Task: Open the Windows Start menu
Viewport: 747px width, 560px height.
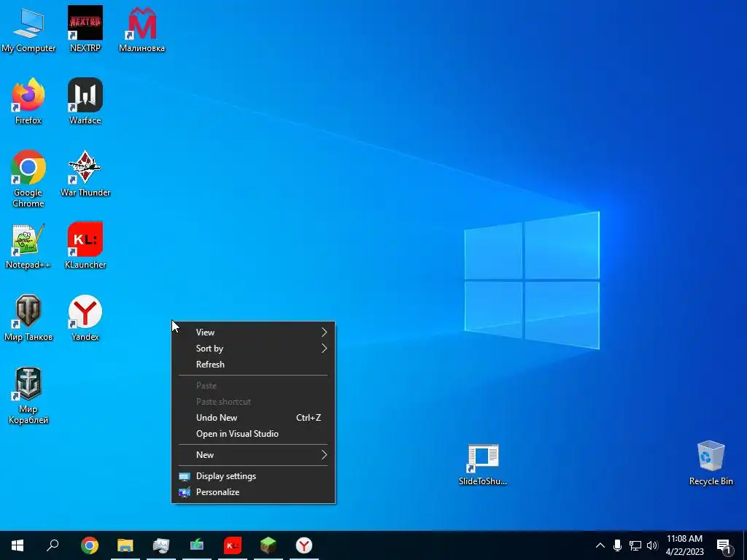Action: pos(18,545)
